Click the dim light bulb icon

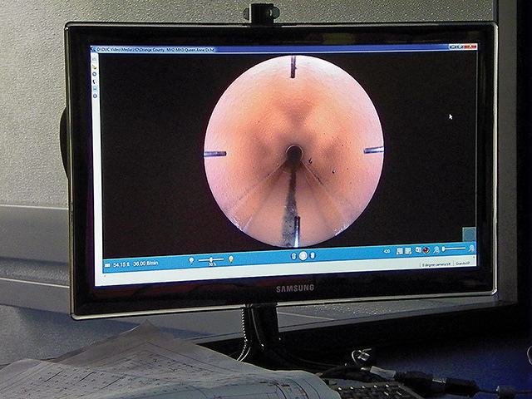192,260
